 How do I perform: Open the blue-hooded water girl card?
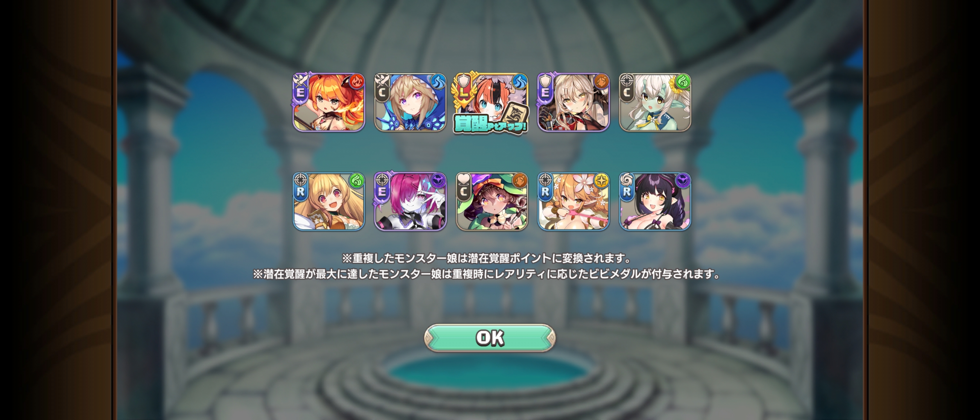410,103
